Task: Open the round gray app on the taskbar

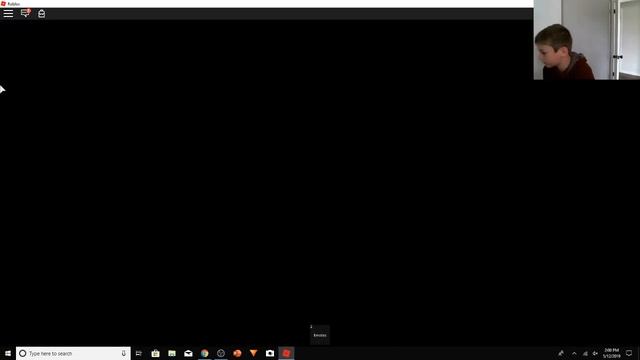Action: [221, 353]
